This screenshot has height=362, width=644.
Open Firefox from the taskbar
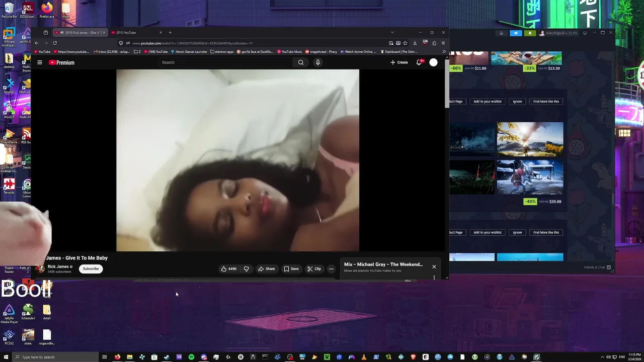point(117,357)
